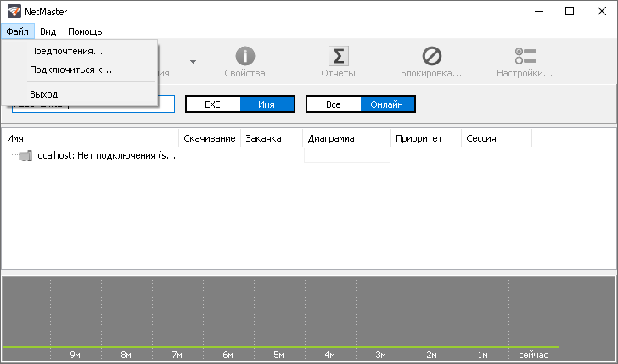Sort by Сессия column header

497,138
